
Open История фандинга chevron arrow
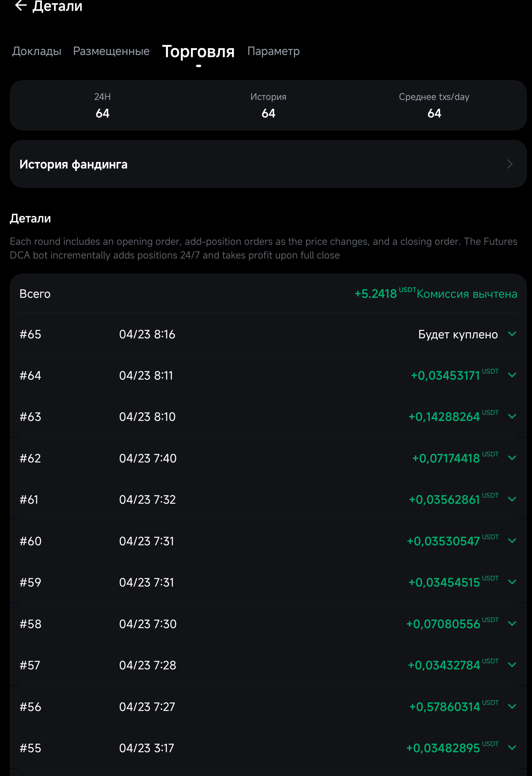[x=510, y=164]
